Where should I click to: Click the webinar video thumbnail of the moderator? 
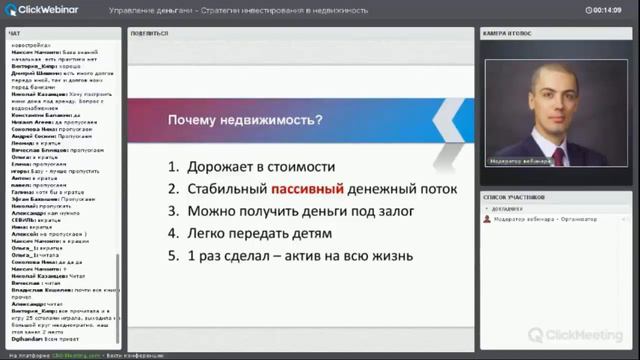tap(556, 113)
